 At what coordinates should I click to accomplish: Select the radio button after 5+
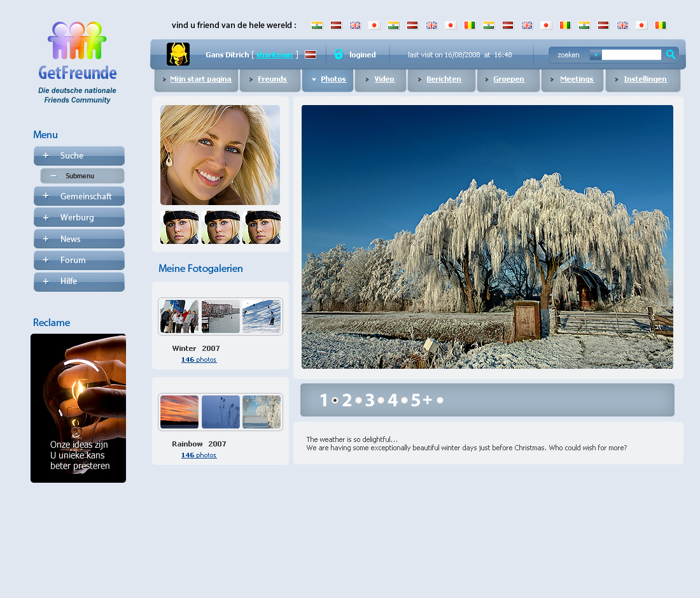point(440,401)
